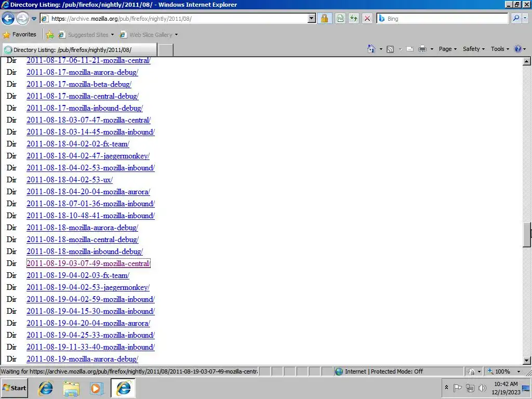Open the 2011-08-17-06-11-21-mozilla-central link
The height and width of the screenshot is (399, 532).
click(88, 60)
